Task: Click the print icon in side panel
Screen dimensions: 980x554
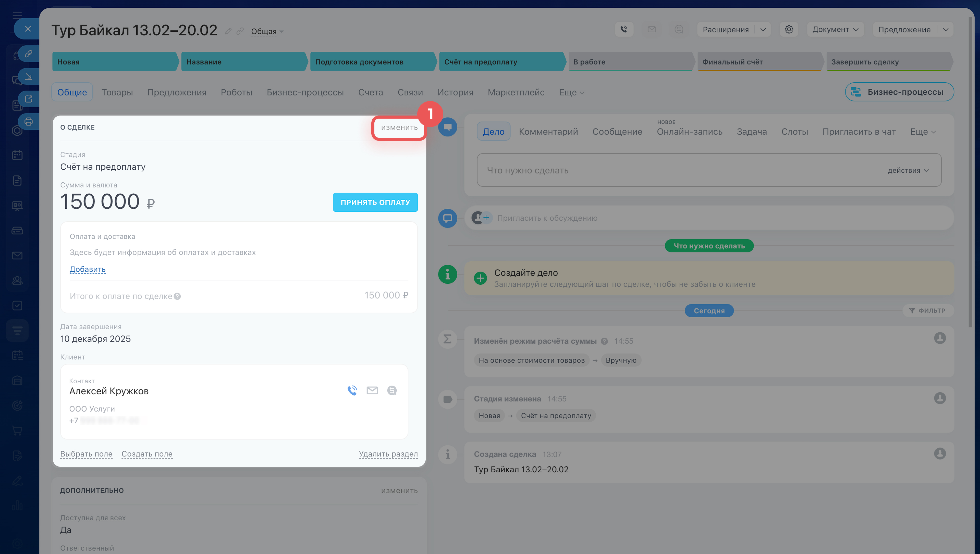Action: click(29, 122)
